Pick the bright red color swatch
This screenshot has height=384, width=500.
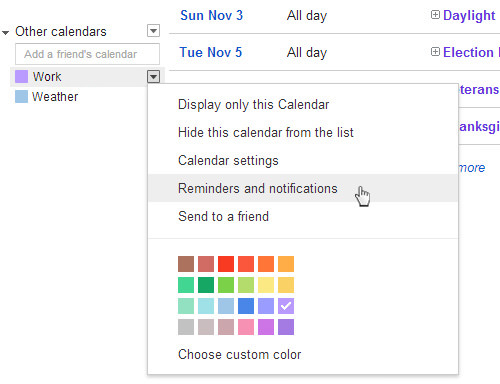tap(226, 264)
